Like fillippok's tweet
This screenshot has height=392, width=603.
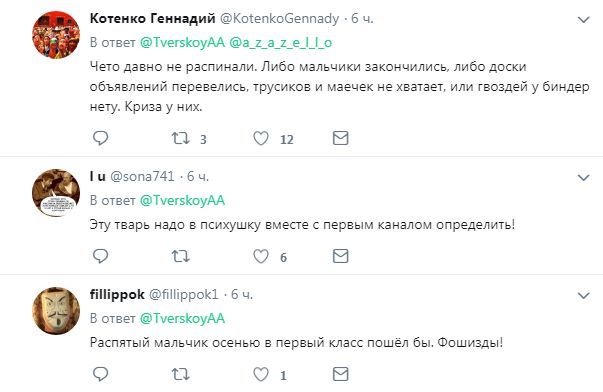261,374
